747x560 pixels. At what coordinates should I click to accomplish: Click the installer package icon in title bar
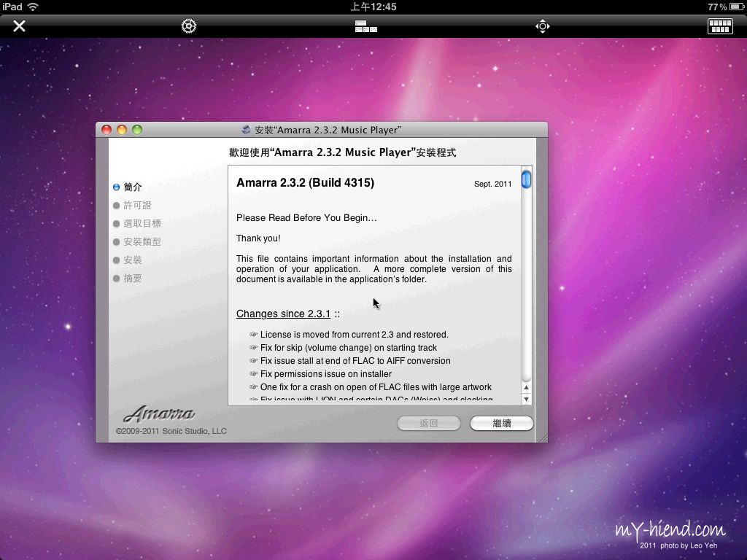(x=247, y=130)
